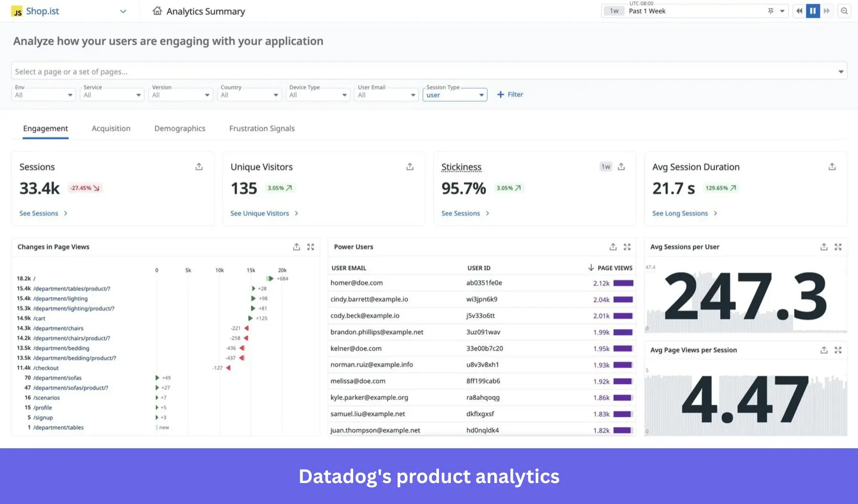Expand the Shop.ist application switcher
Viewport: 858px width, 504px height.
(x=123, y=11)
